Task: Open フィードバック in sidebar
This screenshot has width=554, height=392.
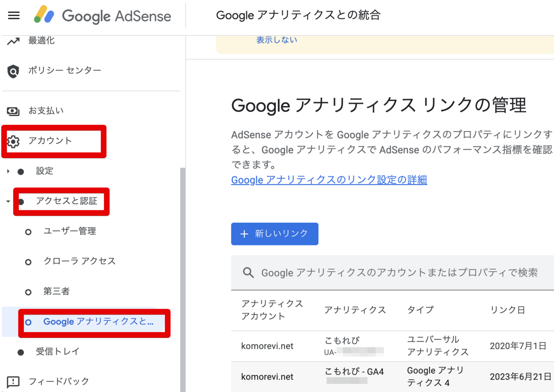Action: [x=59, y=381]
